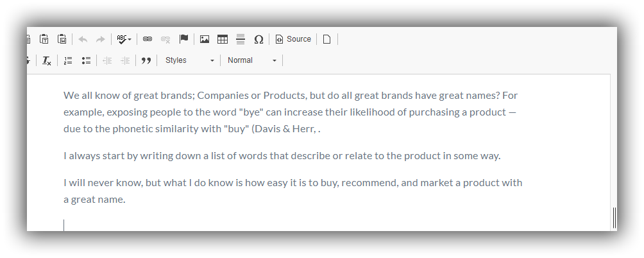Click the Unlink icon

(165, 39)
